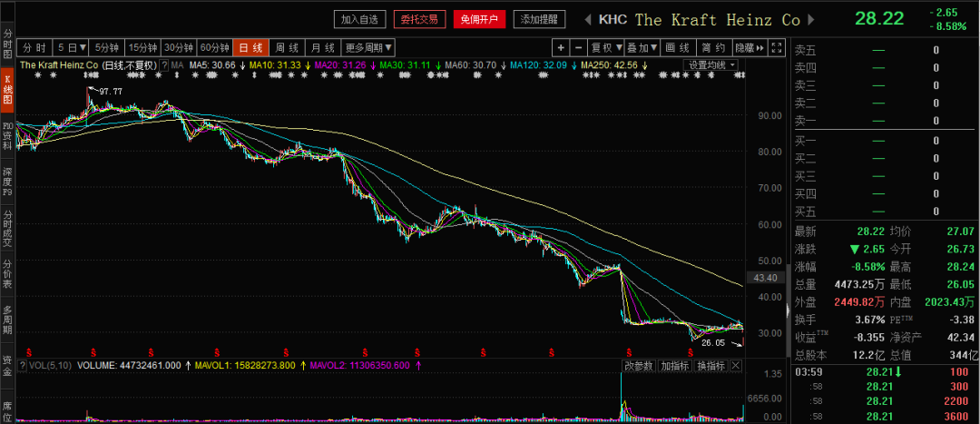The width and height of the screenshot is (980, 424).
Task: Switch to 周线 weekly period
Action: pyautogui.click(x=288, y=47)
